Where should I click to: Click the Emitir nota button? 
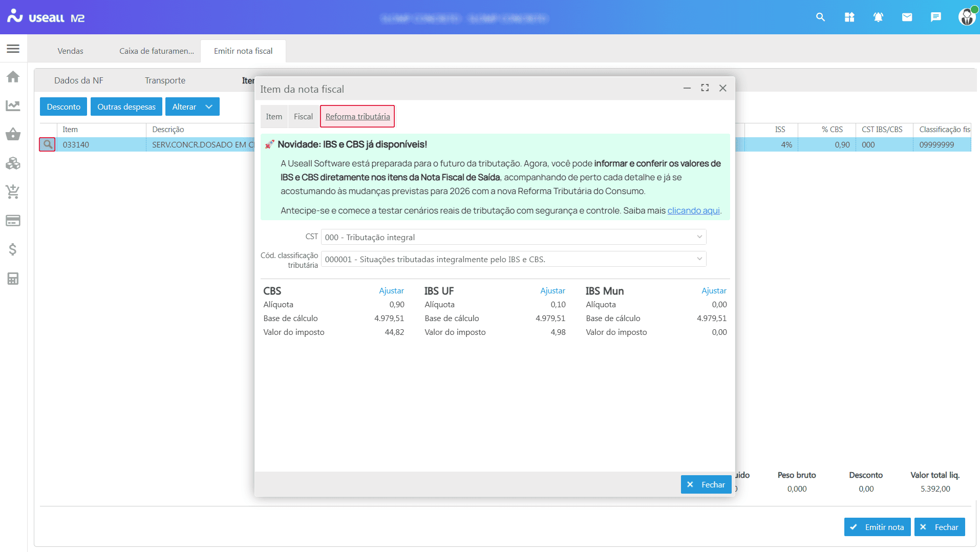(877, 527)
